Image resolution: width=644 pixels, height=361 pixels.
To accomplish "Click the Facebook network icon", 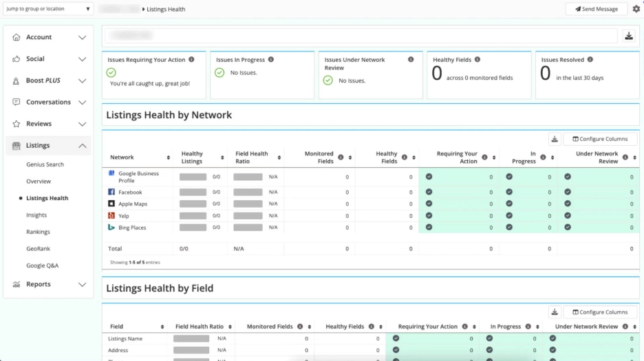I will [111, 192].
